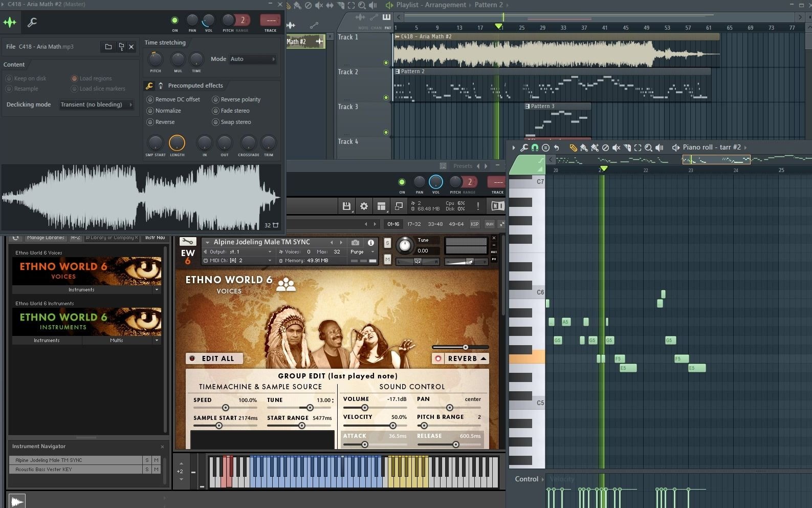Open the Multis tab of Ethno World 6 Instruments

[x=117, y=341]
